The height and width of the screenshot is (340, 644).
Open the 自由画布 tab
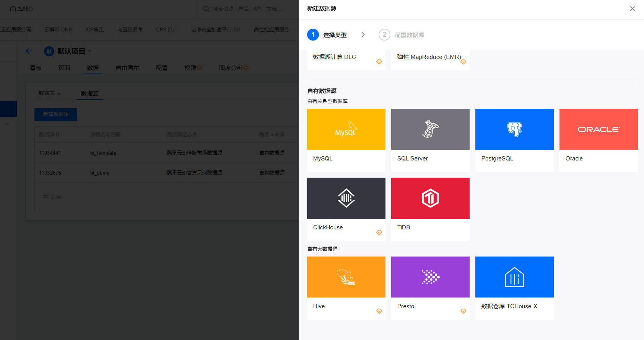[x=127, y=68]
